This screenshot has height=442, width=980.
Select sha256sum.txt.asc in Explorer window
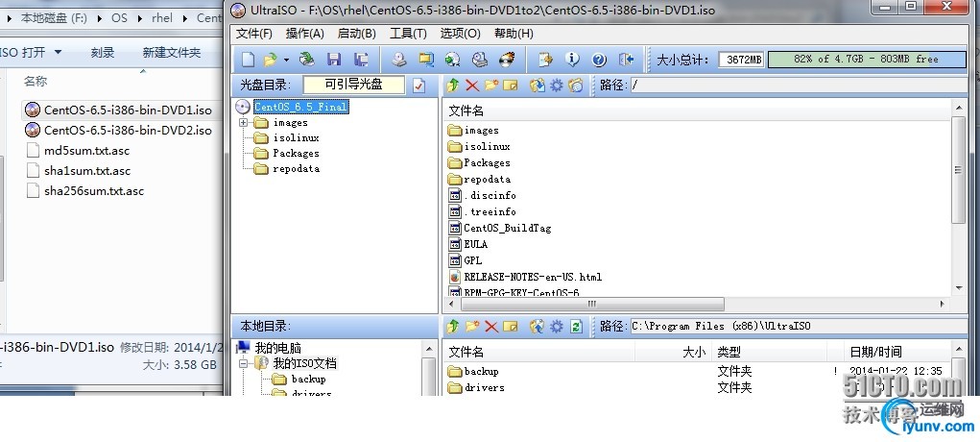click(94, 191)
